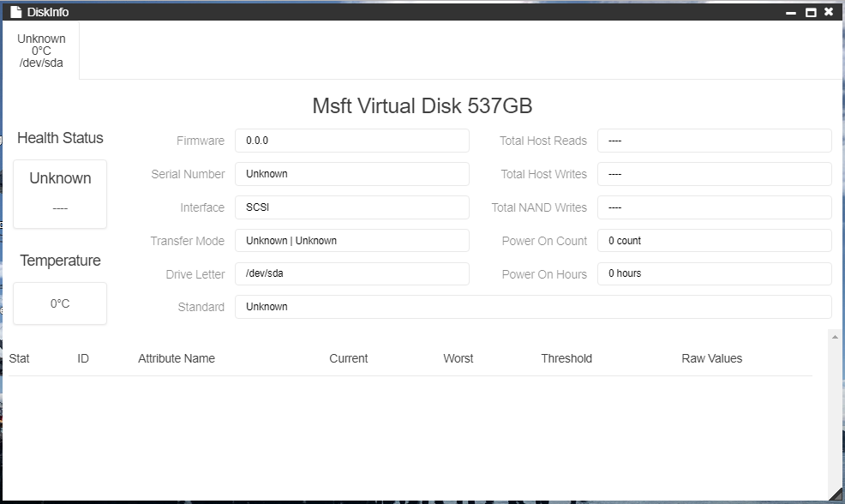Click the Serial Number field
Screen dimensions: 845x504
click(351, 174)
